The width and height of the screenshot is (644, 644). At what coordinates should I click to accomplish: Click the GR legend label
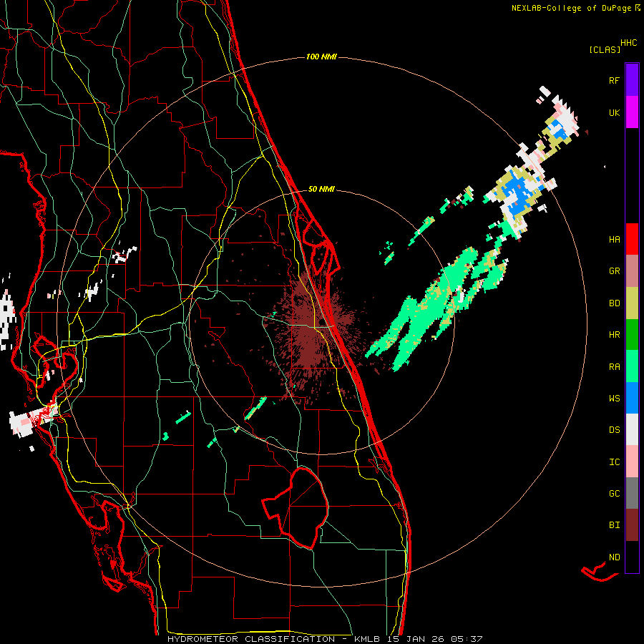pyautogui.click(x=614, y=271)
